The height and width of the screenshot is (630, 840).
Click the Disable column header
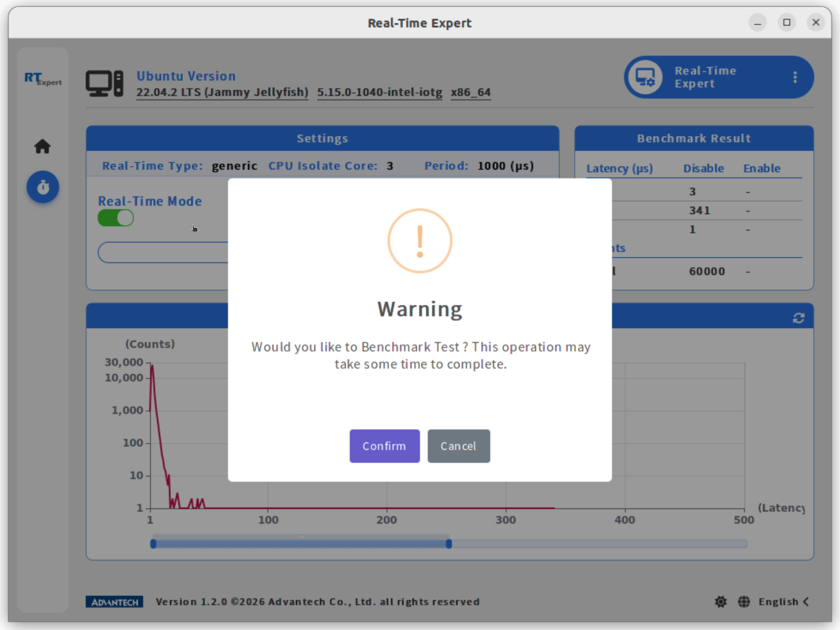pos(703,168)
